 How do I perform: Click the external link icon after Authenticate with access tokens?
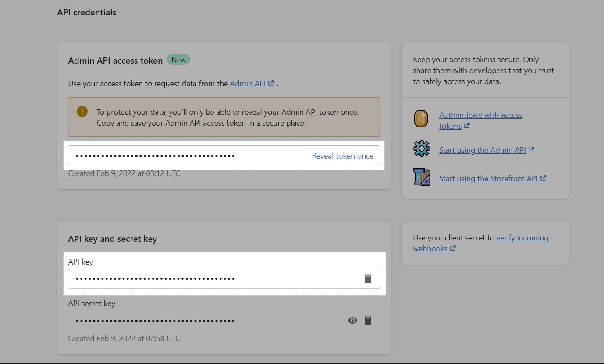(x=466, y=126)
